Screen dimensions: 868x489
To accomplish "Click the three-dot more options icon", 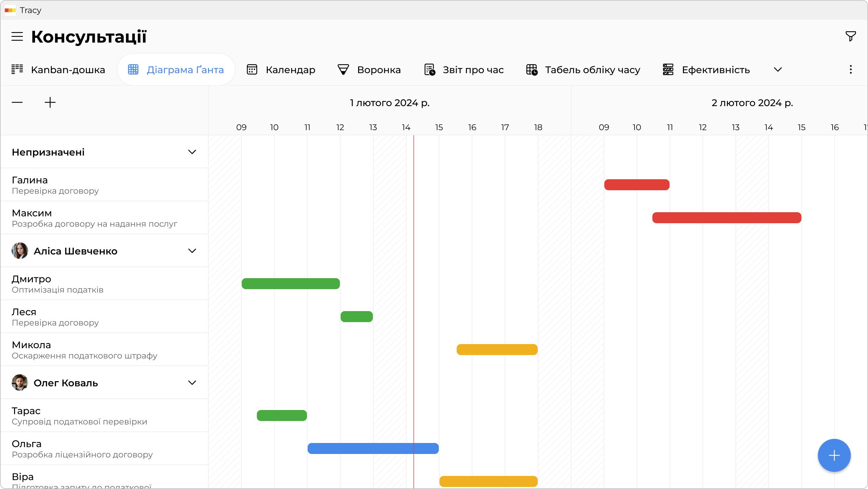I will click(850, 70).
